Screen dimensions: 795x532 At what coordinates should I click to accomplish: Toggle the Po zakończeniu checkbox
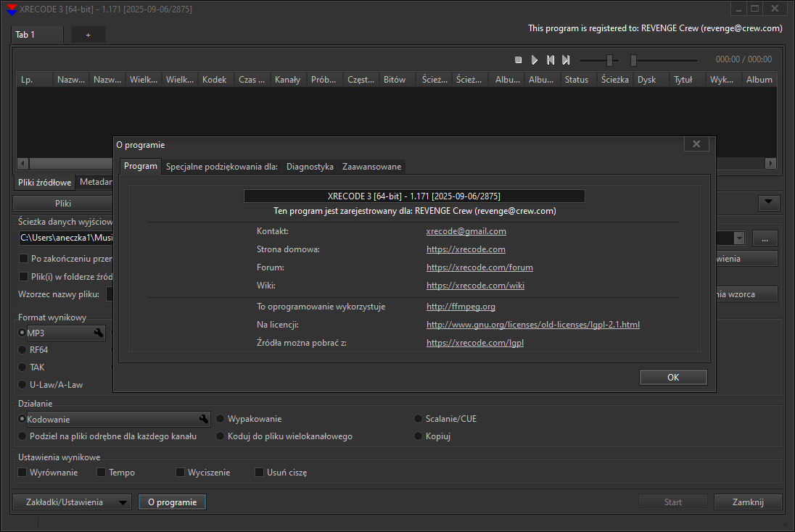23,259
